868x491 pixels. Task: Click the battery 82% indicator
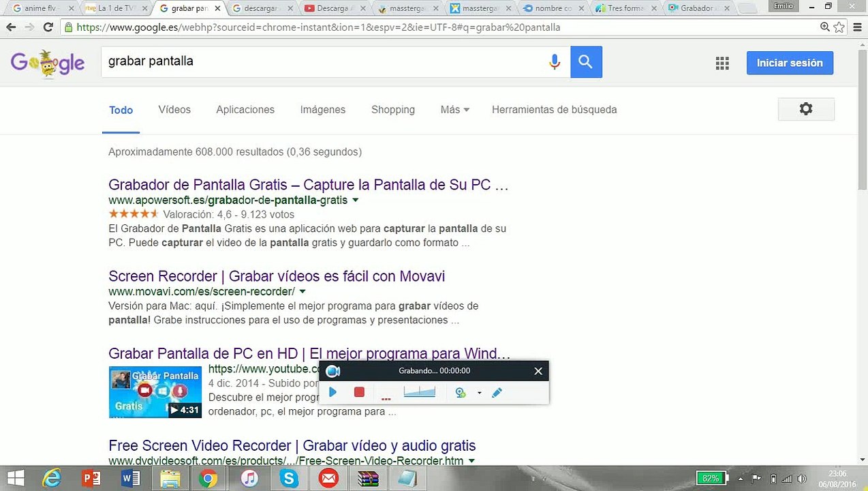click(x=712, y=478)
